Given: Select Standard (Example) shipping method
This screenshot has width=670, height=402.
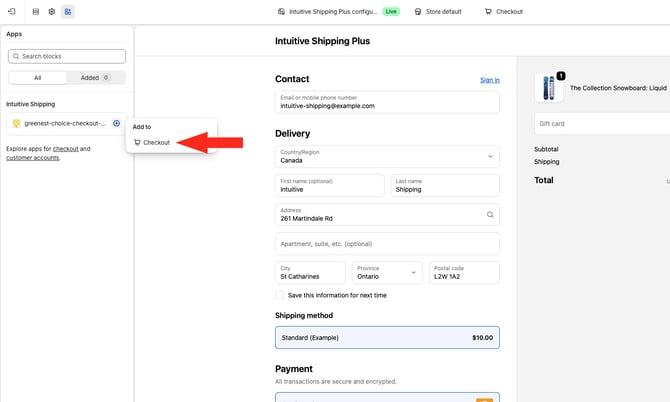Looking at the screenshot, I should coord(387,337).
